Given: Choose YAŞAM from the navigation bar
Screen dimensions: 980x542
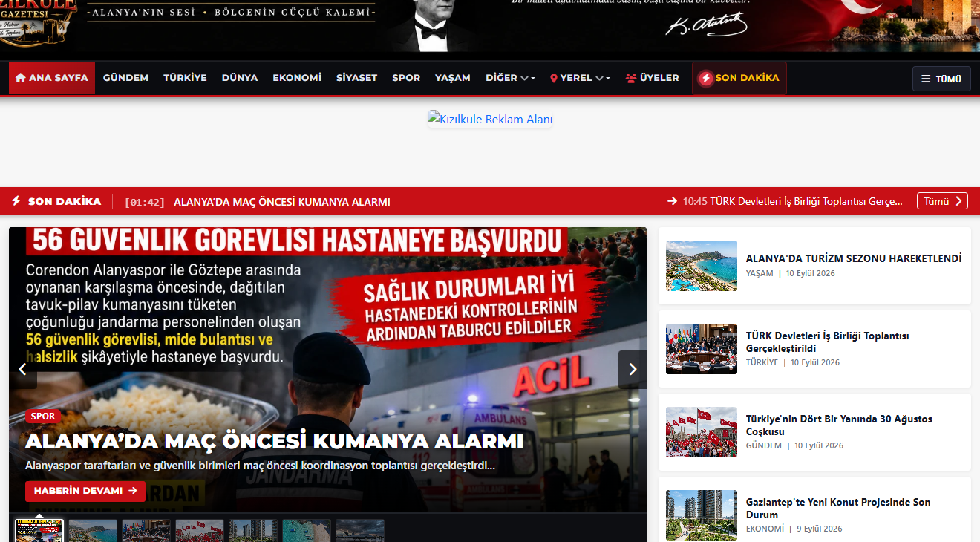Looking at the screenshot, I should [453, 78].
